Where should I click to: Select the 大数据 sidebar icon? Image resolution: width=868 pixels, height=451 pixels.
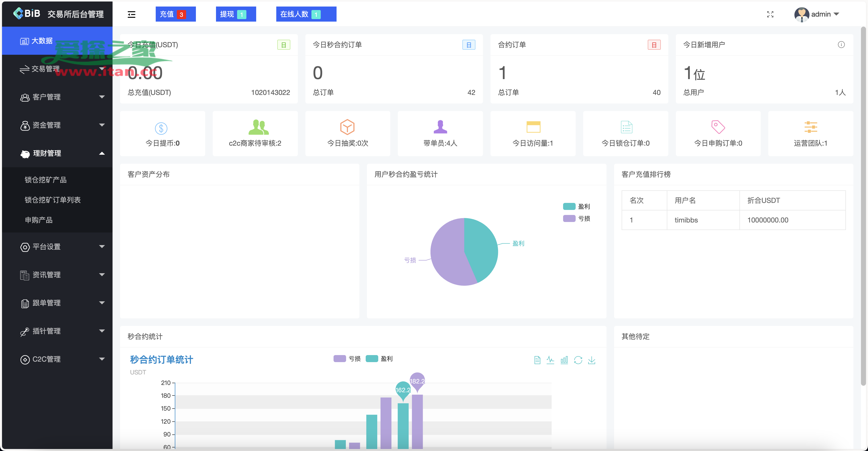(x=24, y=41)
